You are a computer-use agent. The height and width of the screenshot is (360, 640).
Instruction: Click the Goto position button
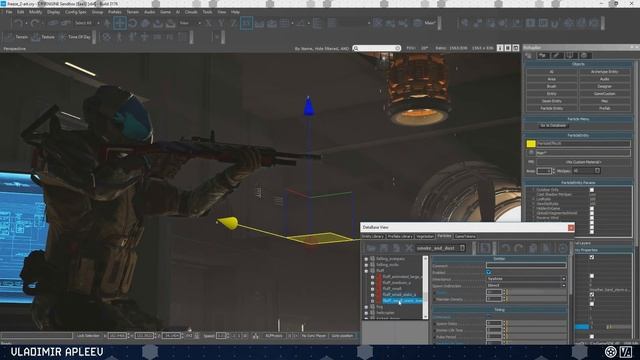point(342,336)
